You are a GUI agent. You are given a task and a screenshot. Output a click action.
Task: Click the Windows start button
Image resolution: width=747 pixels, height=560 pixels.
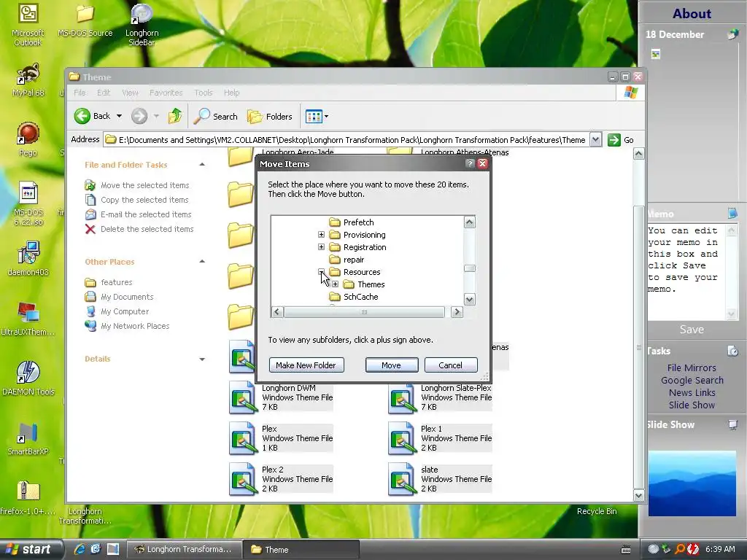point(29,549)
